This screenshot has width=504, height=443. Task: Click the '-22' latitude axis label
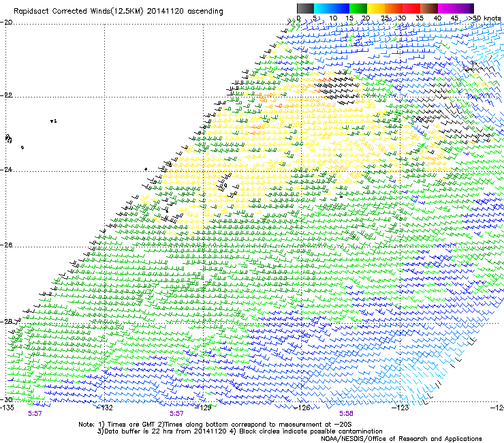6,95
